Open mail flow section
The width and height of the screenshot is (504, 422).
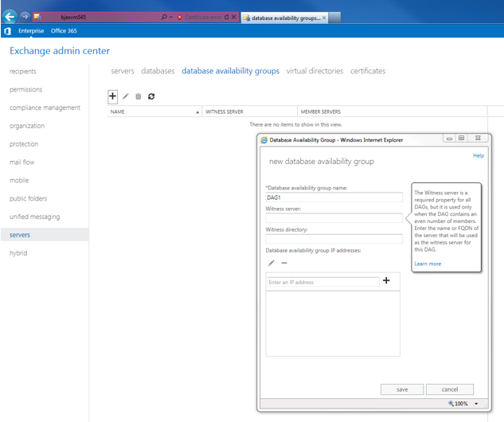21,162
